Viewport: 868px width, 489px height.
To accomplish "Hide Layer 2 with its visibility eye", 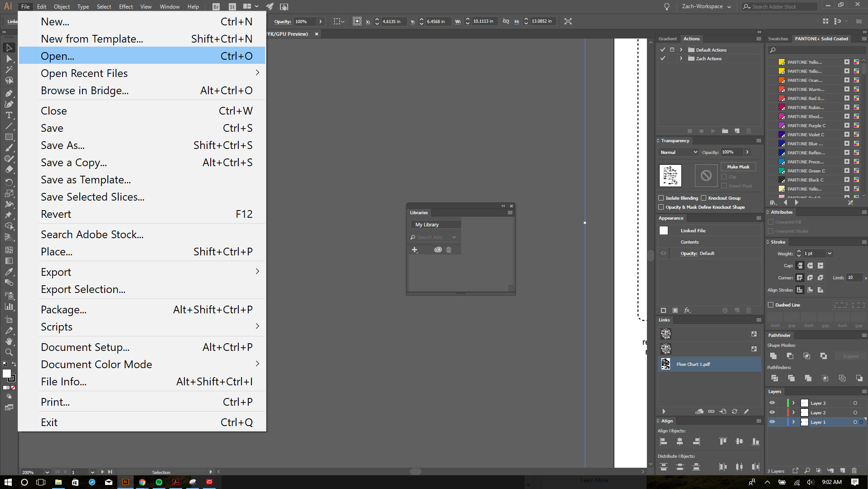I will pyautogui.click(x=772, y=412).
